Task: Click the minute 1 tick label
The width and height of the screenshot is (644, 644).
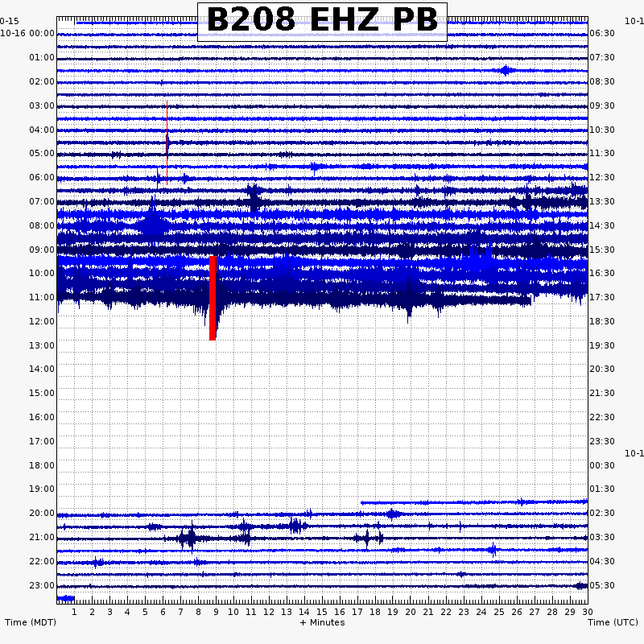Action: [x=74, y=612]
